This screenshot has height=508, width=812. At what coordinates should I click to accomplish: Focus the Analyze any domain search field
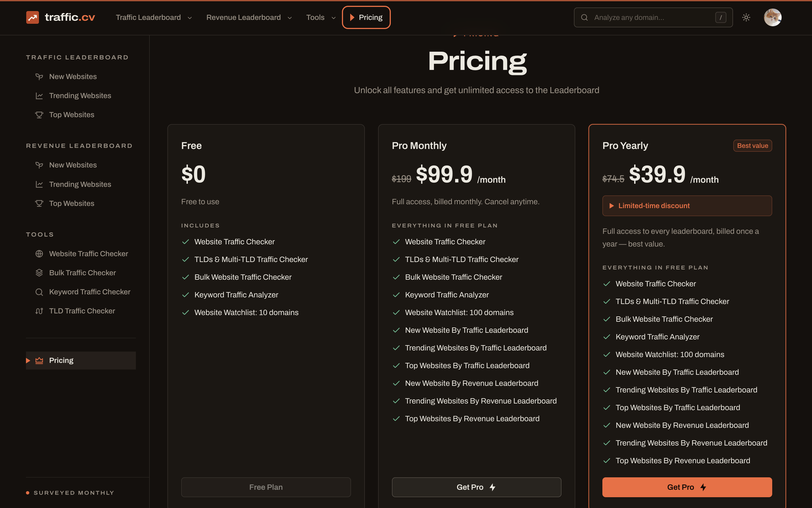pos(653,17)
